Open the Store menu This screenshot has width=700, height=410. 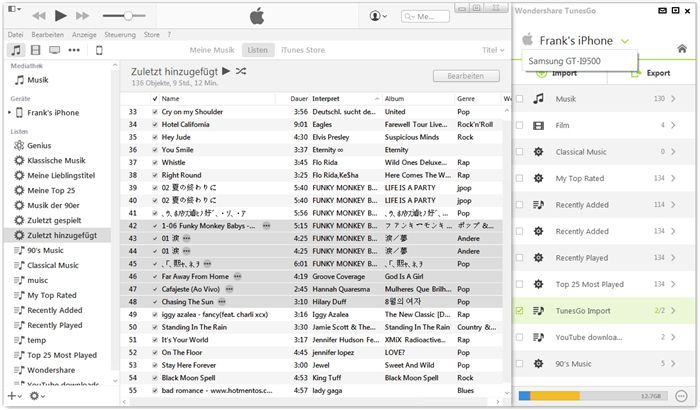(151, 34)
